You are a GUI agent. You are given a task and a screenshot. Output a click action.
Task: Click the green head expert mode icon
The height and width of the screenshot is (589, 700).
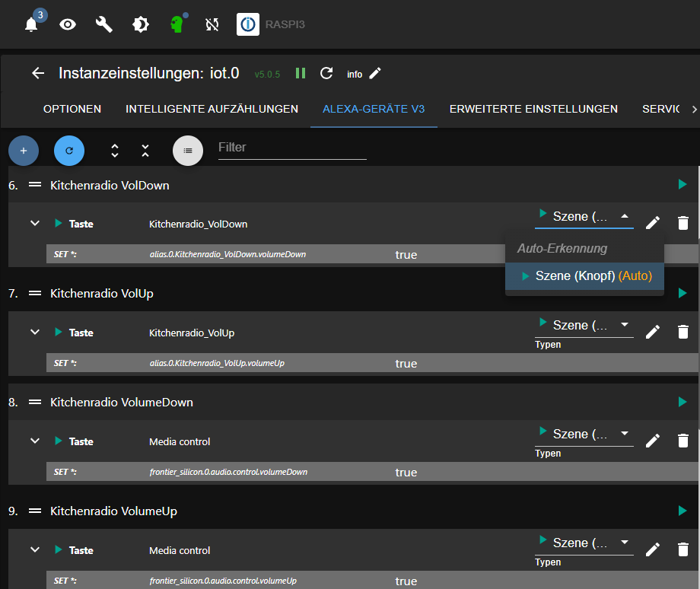tap(177, 24)
